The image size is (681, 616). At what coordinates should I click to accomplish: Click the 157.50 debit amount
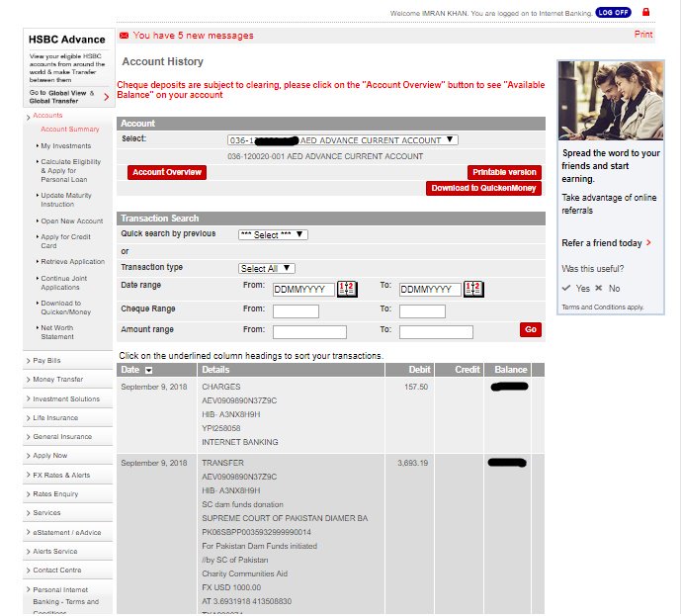click(416, 387)
